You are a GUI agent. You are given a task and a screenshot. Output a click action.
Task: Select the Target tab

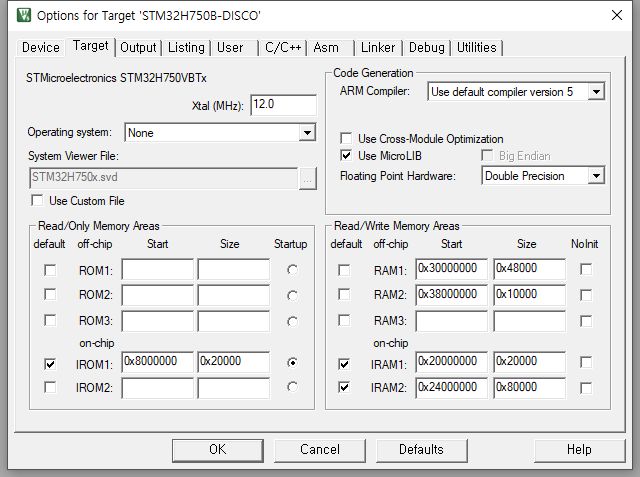91,46
